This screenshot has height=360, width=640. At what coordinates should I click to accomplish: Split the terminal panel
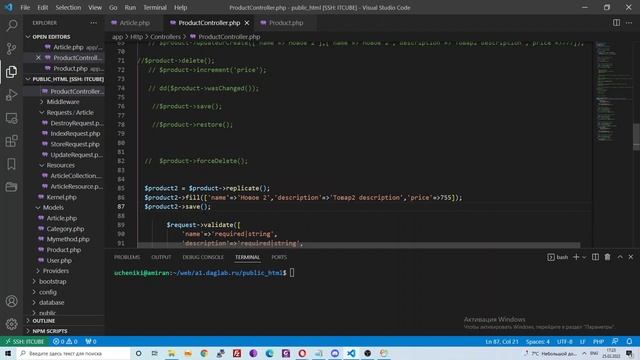(x=596, y=257)
